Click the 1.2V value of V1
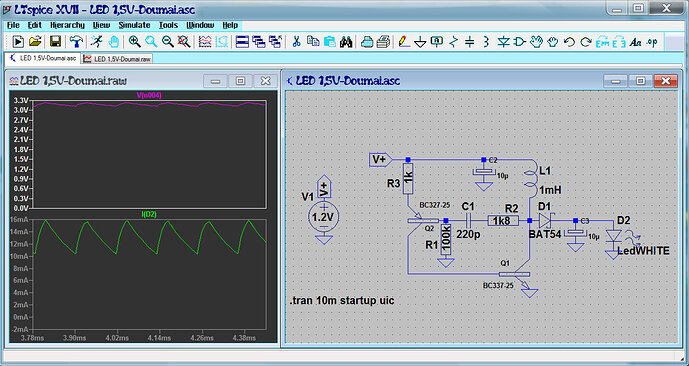Image resolution: width=689 pixels, height=366 pixels. (x=324, y=217)
